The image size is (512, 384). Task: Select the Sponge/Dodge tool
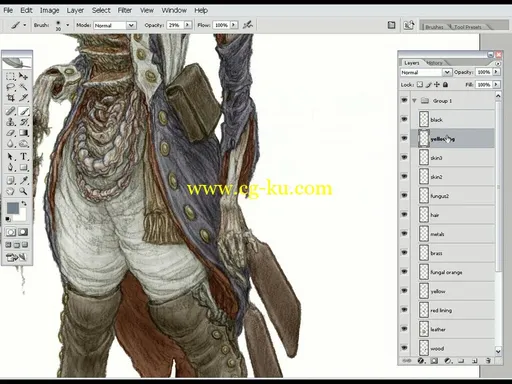[x=23, y=144]
